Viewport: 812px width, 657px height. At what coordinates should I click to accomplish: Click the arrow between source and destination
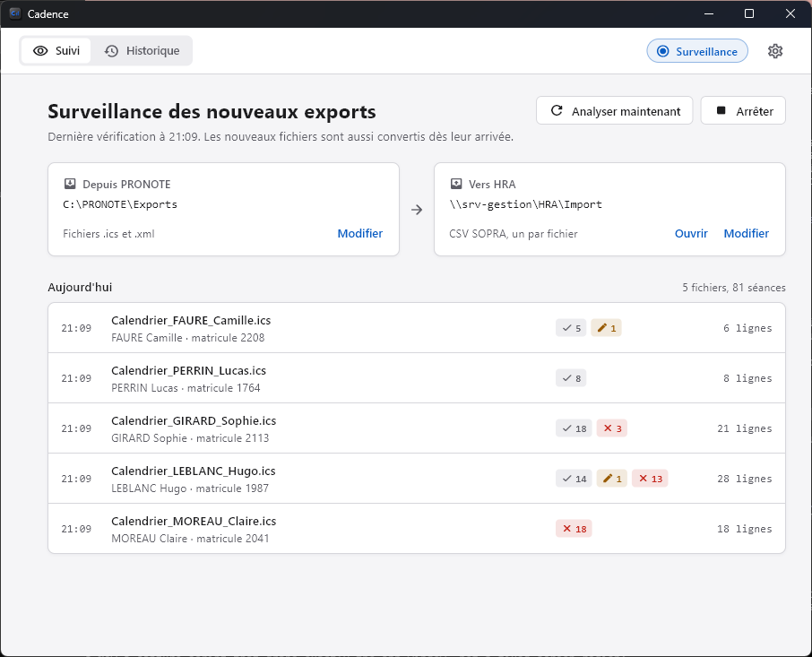point(417,210)
